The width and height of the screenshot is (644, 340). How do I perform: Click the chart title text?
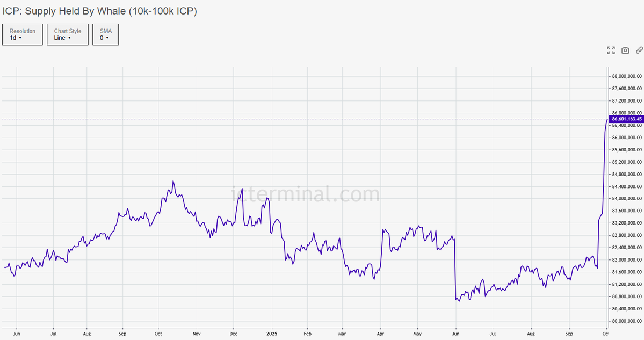point(100,11)
